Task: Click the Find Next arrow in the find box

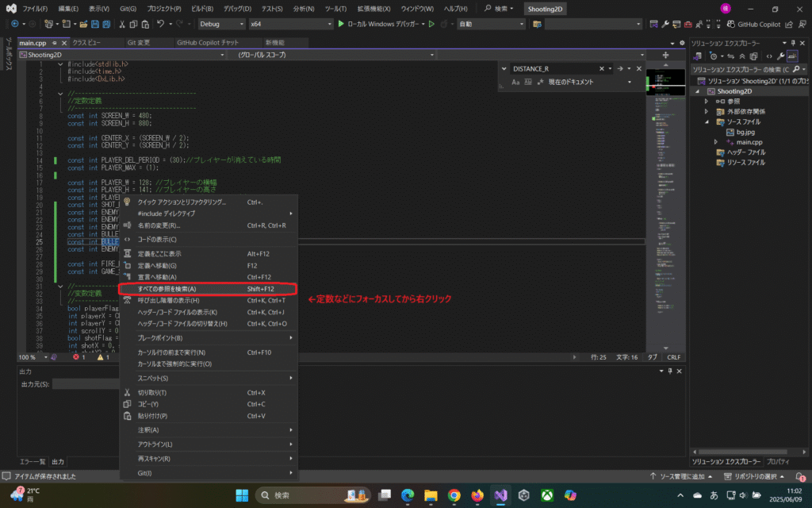Action: [620, 68]
